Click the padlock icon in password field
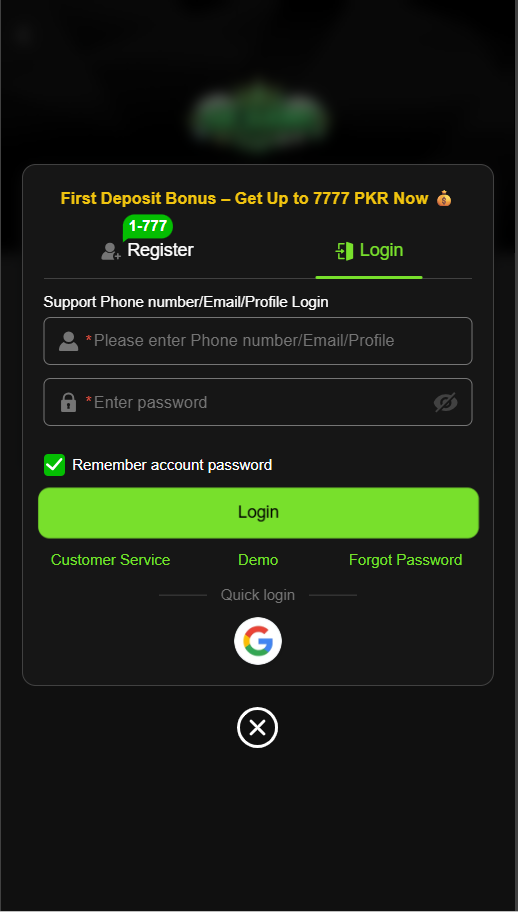 [x=69, y=402]
